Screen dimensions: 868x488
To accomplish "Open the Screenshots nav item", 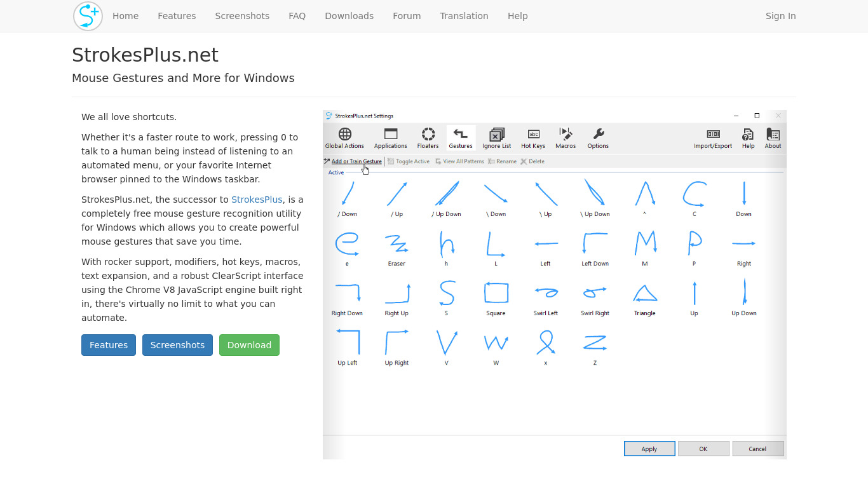I will 242,16.
